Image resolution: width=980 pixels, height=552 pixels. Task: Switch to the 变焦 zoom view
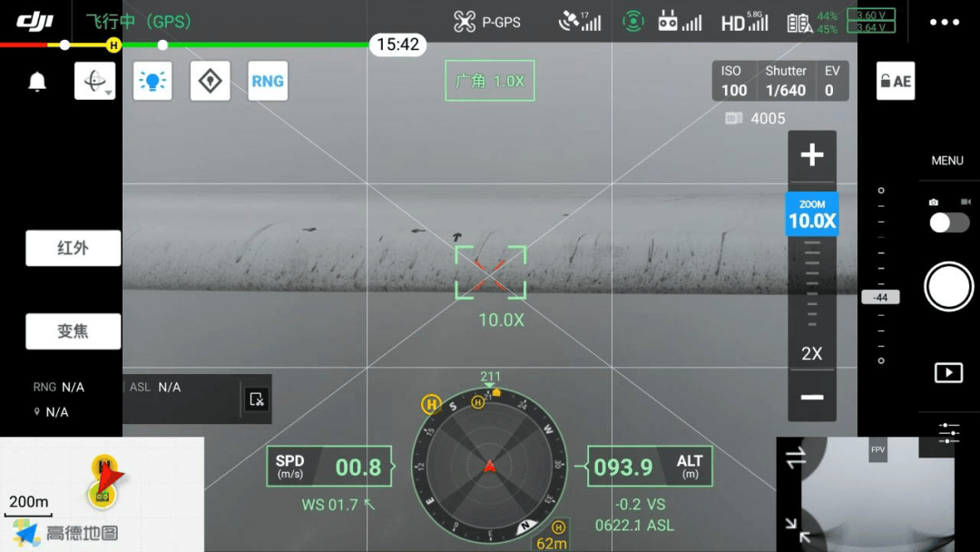pyautogui.click(x=73, y=331)
